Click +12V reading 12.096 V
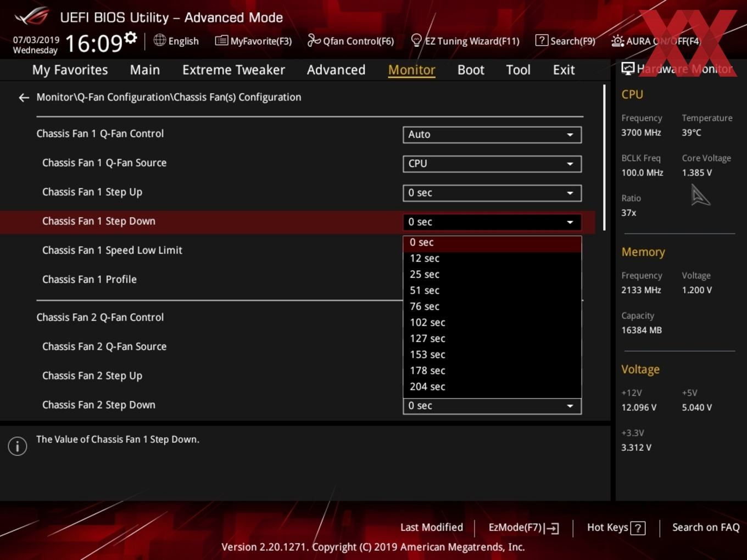Viewport: 747px width, 560px height. [639, 408]
